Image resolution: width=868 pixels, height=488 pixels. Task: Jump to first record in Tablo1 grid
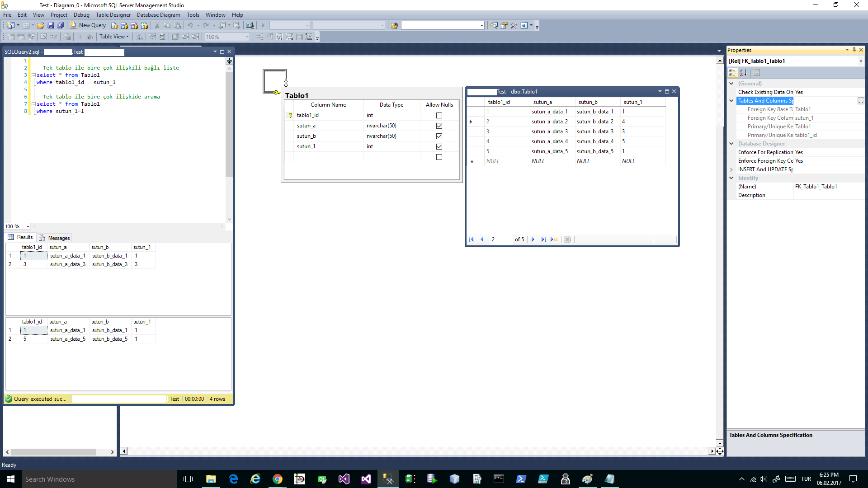coord(471,239)
